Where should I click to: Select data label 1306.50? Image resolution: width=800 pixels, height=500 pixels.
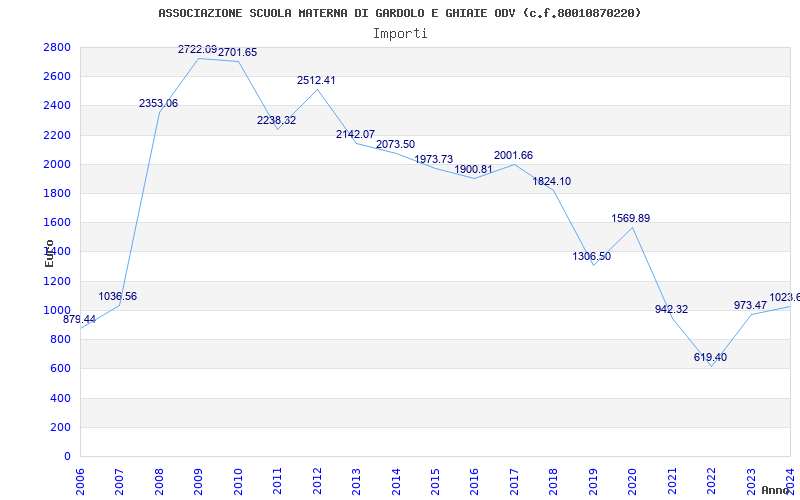tap(592, 257)
